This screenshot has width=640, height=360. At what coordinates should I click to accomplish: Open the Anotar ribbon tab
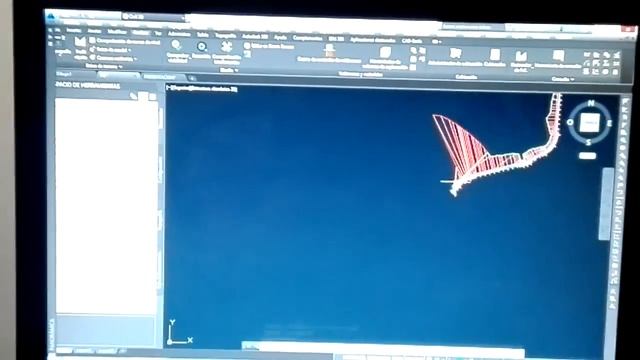[94, 31]
